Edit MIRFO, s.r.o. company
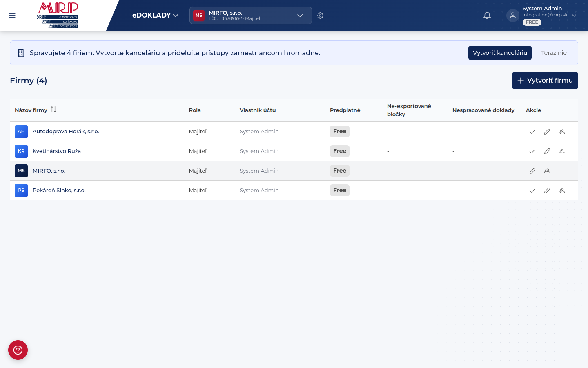Screen dimensions: 588x368 pos(532,171)
